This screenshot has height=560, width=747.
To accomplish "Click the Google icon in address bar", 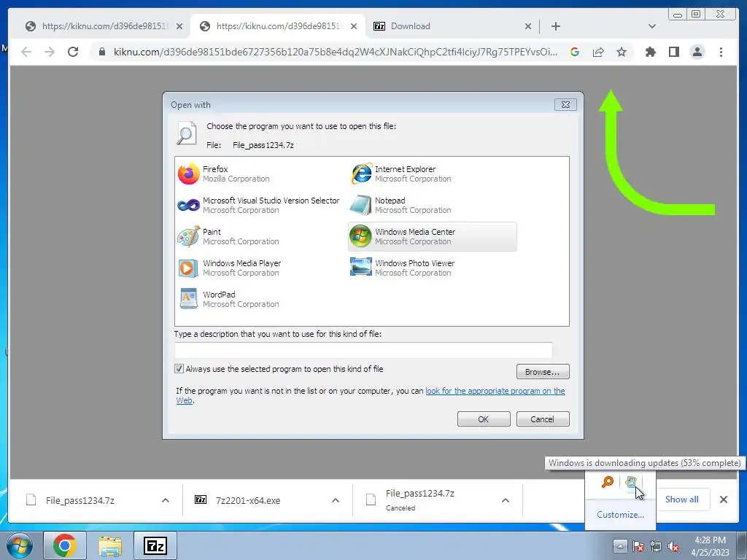I will point(575,52).
